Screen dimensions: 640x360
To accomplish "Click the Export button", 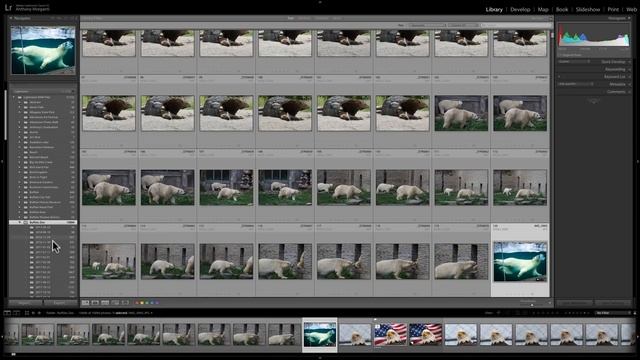I will [x=60, y=303].
